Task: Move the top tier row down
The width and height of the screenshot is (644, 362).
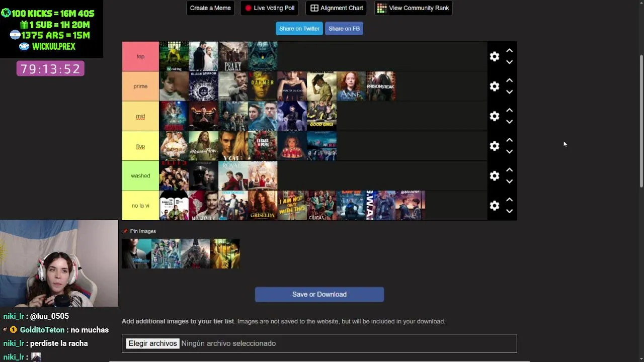Action: (509, 62)
